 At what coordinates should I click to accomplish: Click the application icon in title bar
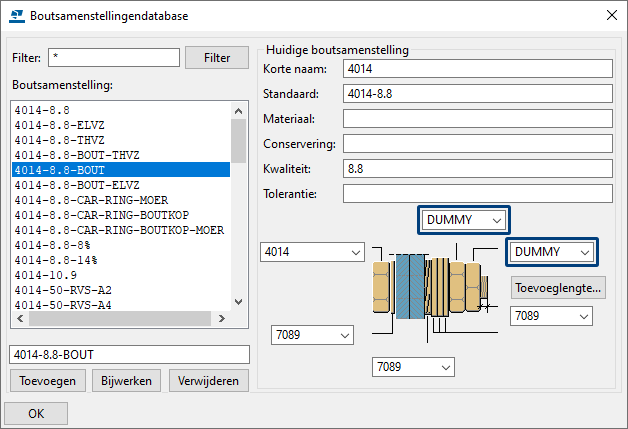(x=17, y=16)
